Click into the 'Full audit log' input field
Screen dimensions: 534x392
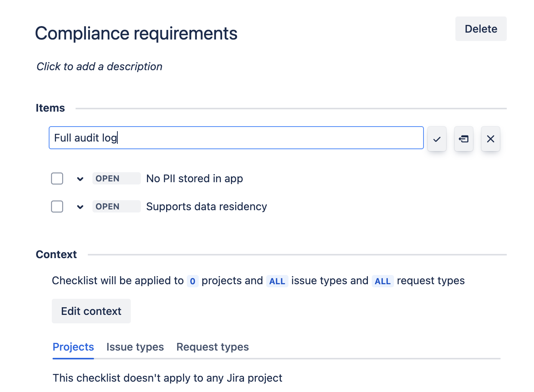click(x=236, y=138)
